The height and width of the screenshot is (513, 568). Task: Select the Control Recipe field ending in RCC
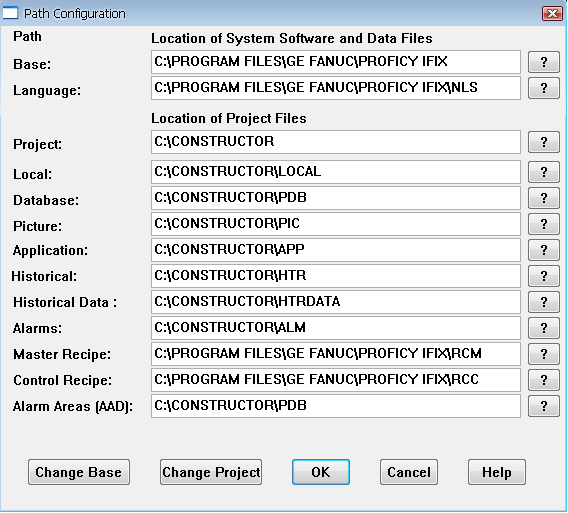coord(336,380)
